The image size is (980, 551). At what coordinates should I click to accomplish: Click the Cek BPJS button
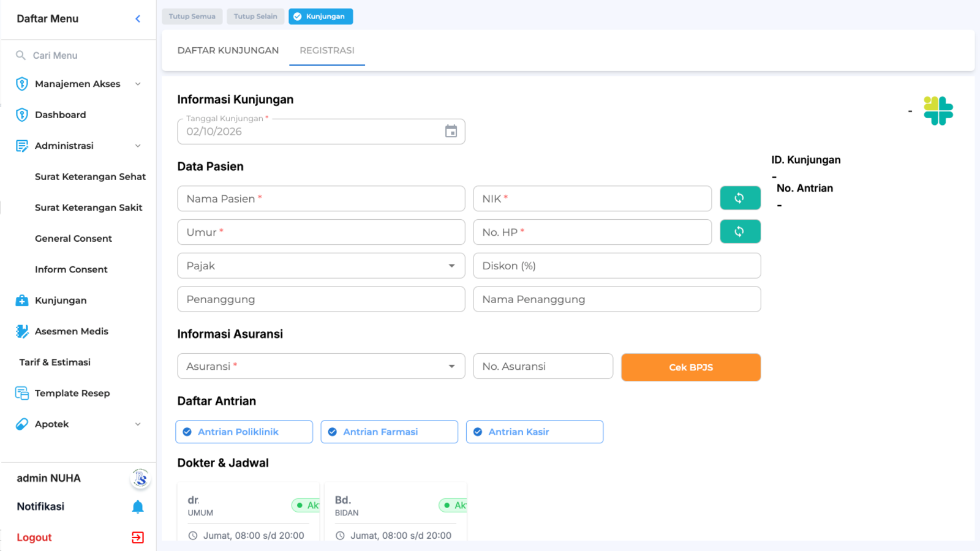(691, 367)
